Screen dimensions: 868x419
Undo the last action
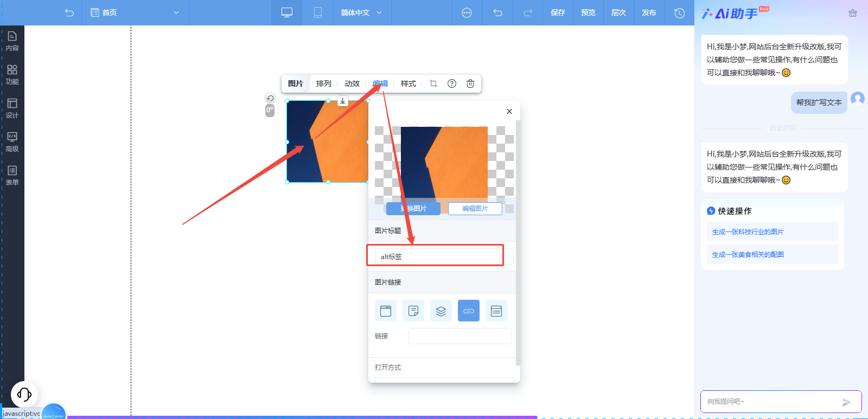pyautogui.click(x=497, y=12)
